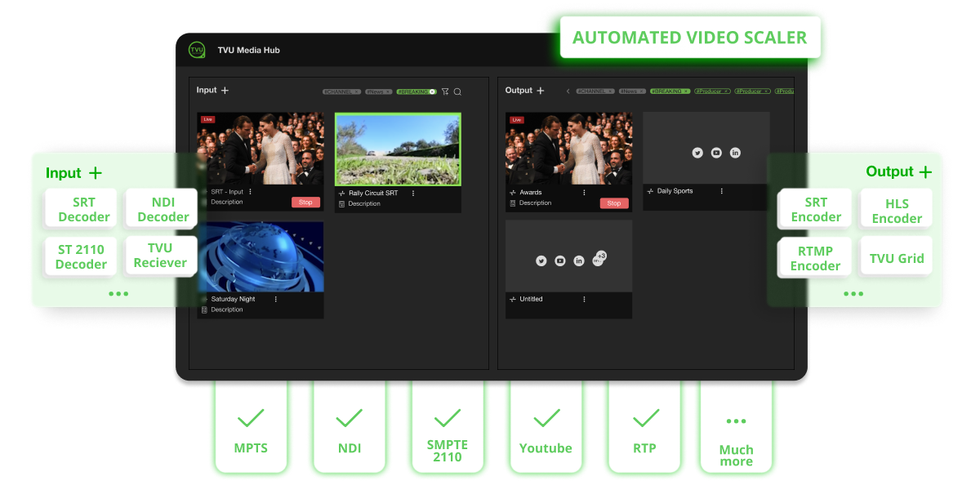This screenshot has height=481, width=980.
Task: Select the SMPTE 2110 format card
Action: click(448, 427)
